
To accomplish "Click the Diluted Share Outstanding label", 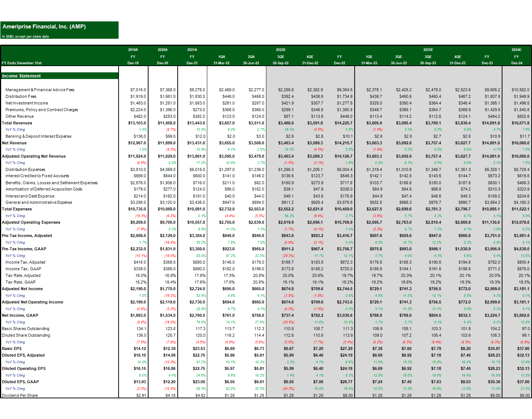I will (26, 335).
